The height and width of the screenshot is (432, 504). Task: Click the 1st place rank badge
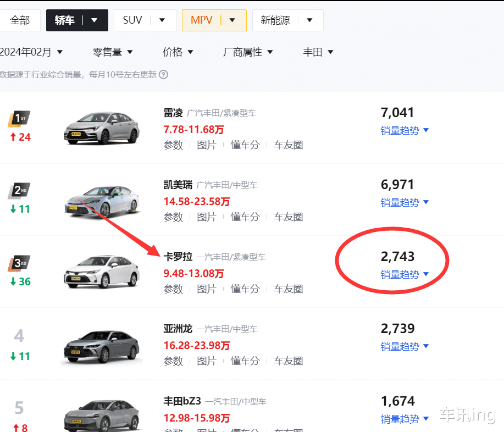pyautogui.click(x=19, y=119)
